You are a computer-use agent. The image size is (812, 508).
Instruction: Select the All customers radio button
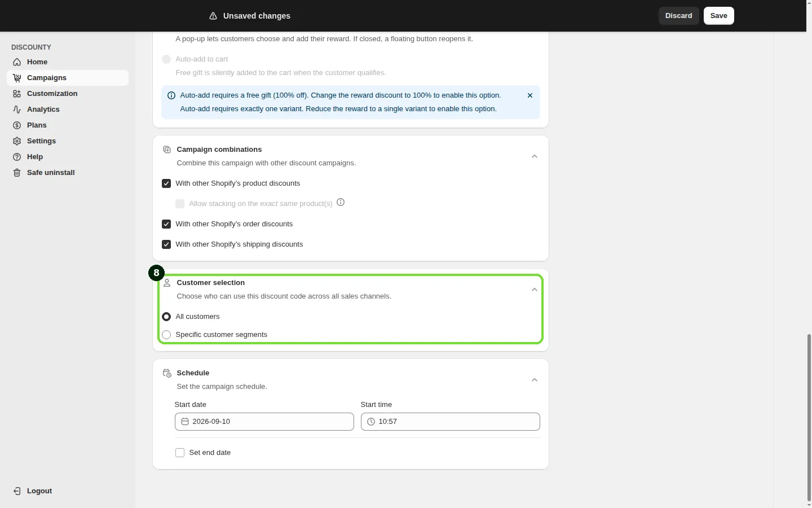pos(166,317)
